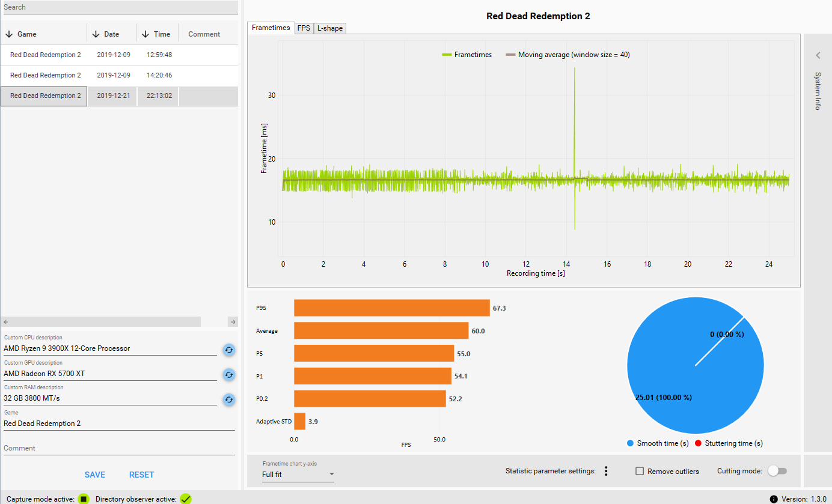The image size is (832, 504).
Task: Click the capture mode active indicator
Action: [84, 499]
